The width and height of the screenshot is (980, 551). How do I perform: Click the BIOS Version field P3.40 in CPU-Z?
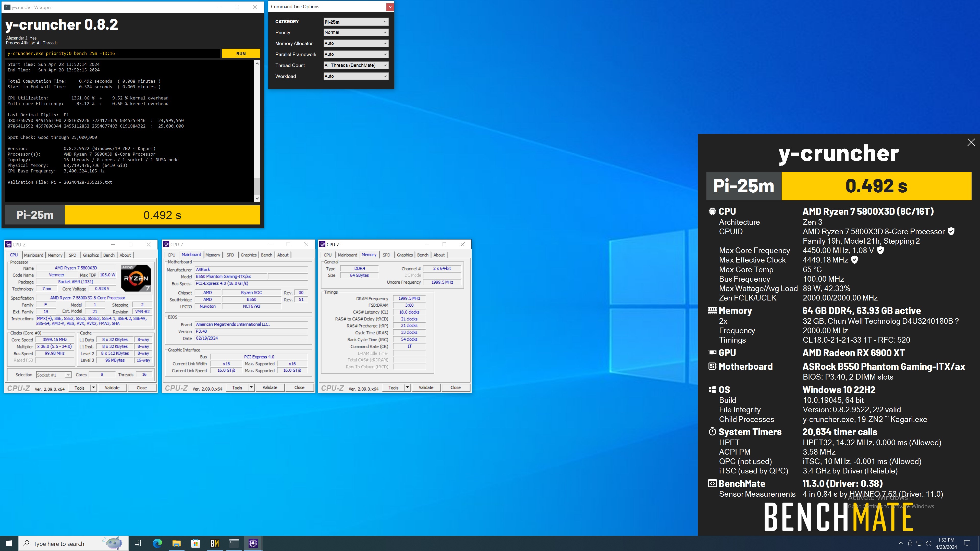[x=251, y=331]
